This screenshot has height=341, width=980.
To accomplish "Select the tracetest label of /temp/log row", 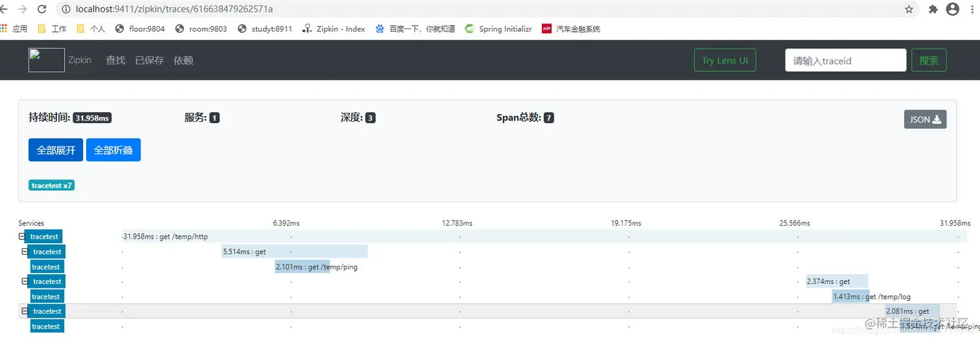I will [x=46, y=297].
